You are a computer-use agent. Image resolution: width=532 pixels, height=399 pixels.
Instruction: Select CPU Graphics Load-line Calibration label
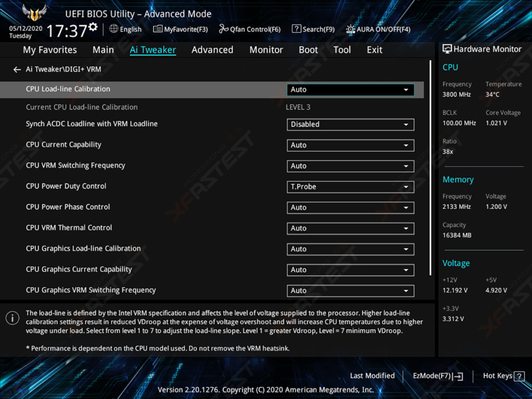coord(83,249)
